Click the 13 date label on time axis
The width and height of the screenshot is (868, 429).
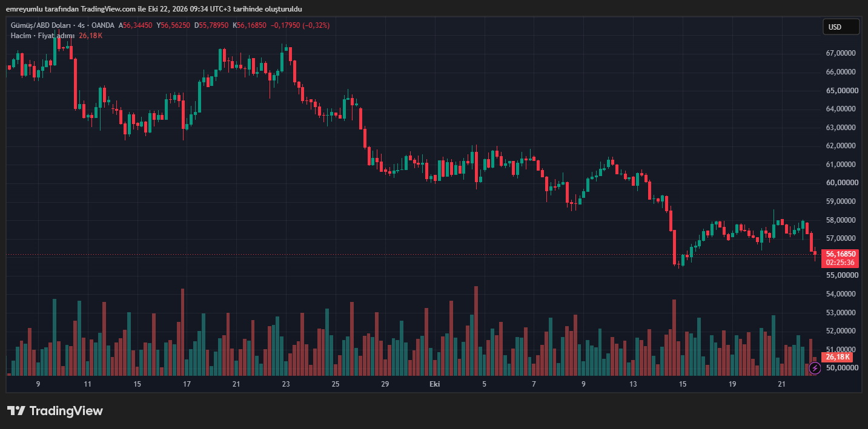(633, 384)
